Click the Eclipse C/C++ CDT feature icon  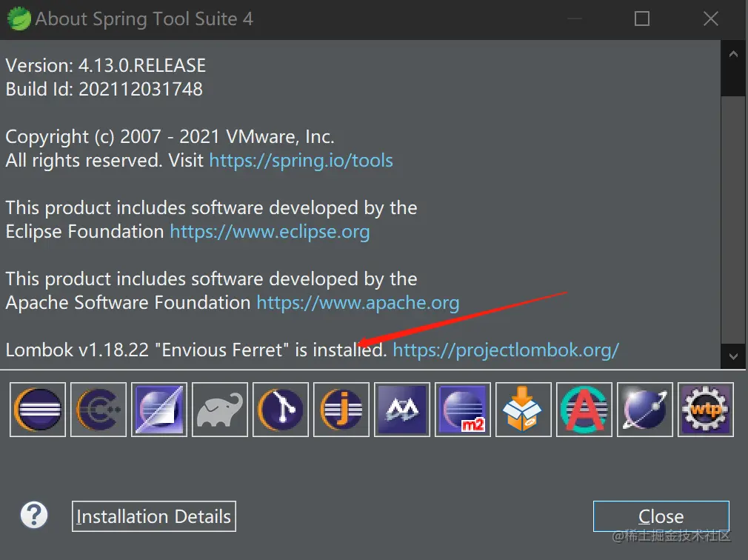tap(98, 410)
